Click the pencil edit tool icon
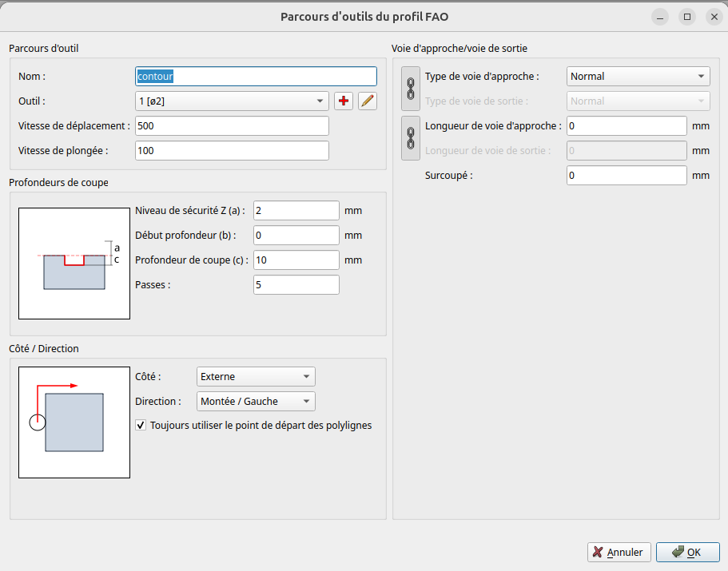728x571 pixels. (368, 101)
